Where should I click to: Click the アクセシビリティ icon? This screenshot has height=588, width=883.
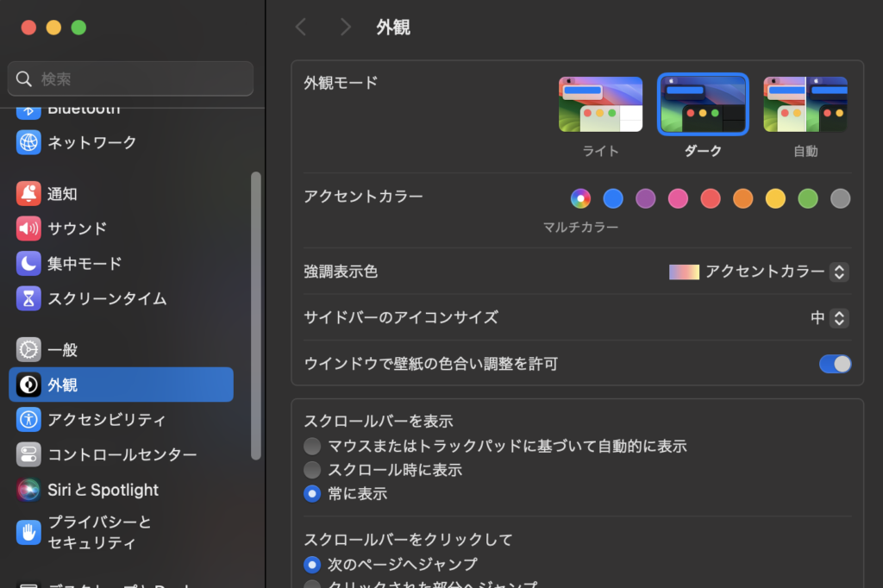[28, 420]
